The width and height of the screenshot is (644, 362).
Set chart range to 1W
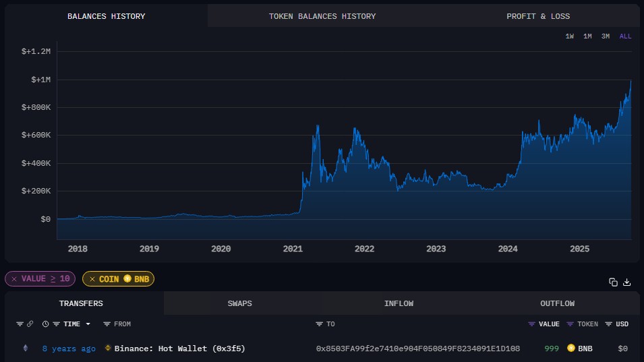[569, 36]
